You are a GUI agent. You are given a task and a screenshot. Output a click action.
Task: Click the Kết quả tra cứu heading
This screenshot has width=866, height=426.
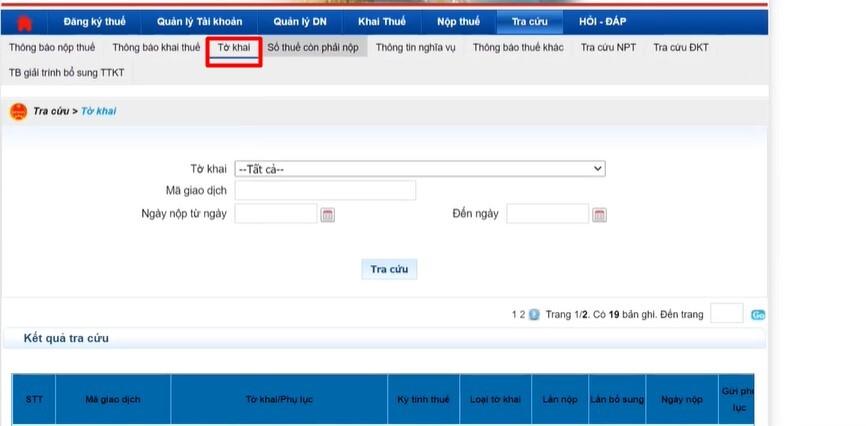[x=66, y=338]
